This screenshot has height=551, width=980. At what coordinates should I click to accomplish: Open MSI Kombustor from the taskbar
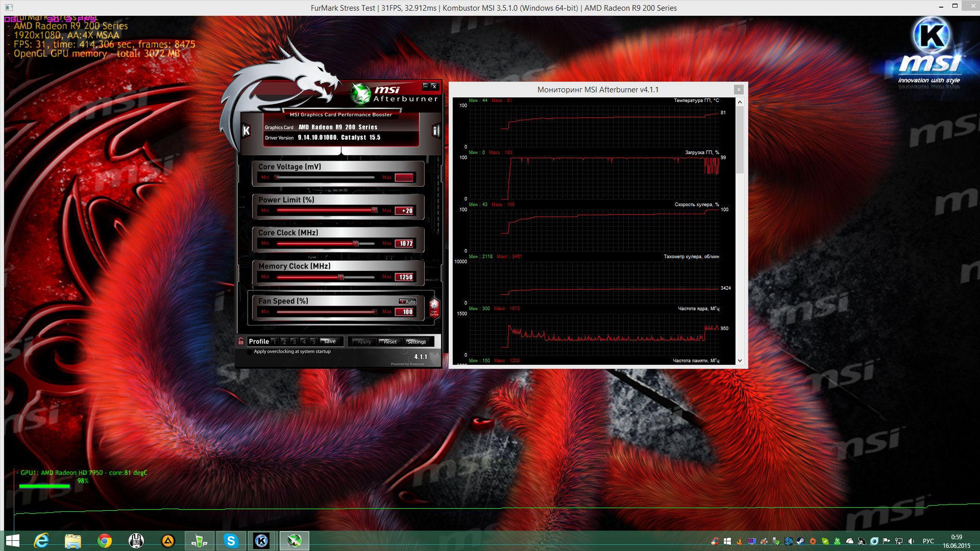[x=262, y=540]
